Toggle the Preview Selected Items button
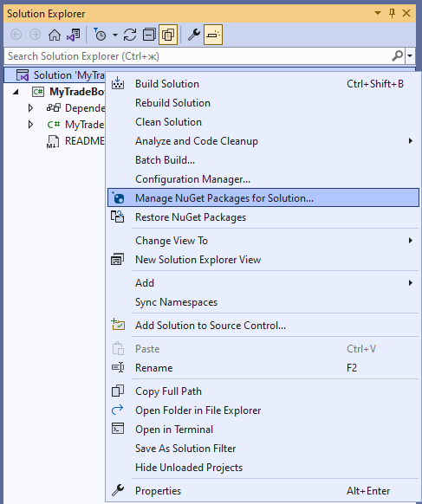Viewport: 422px width, 504px height. pyautogui.click(x=213, y=35)
